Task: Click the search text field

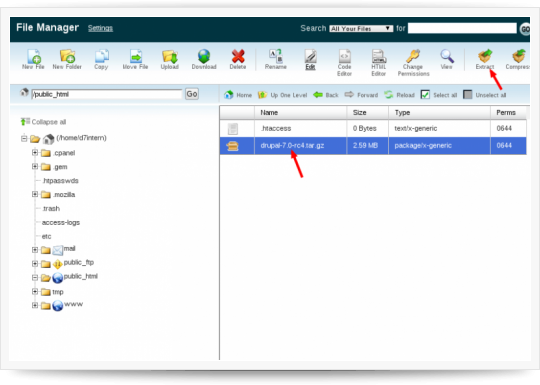Action: click(462, 28)
